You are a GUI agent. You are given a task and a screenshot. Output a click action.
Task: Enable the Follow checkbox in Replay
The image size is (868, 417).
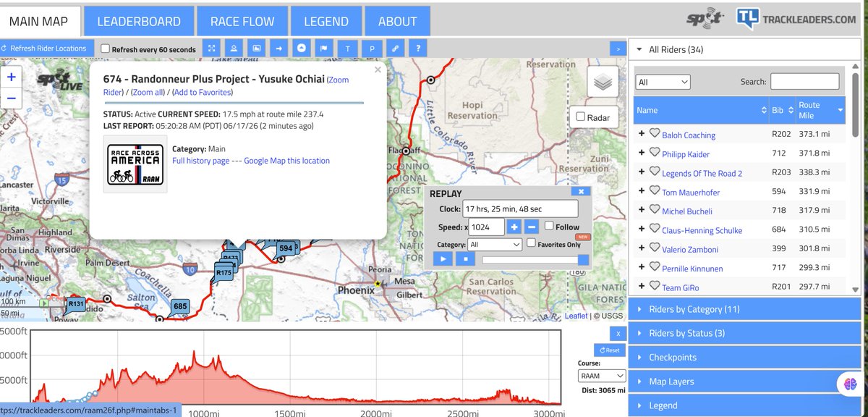[549, 226]
